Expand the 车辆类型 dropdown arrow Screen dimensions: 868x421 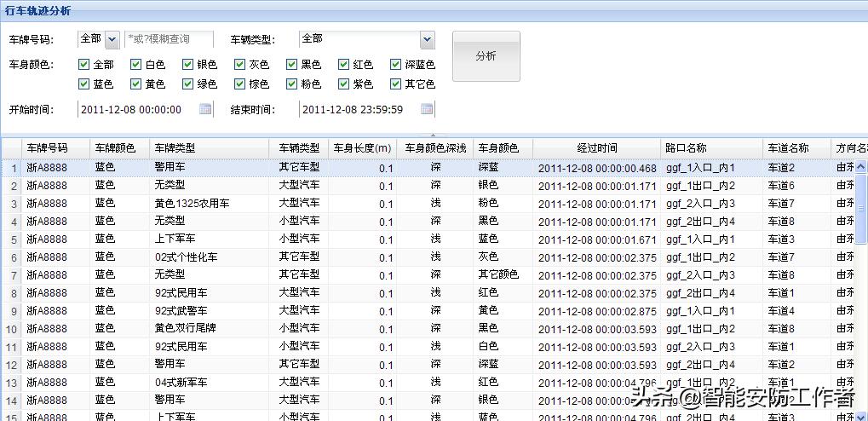[x=427, y=39]
